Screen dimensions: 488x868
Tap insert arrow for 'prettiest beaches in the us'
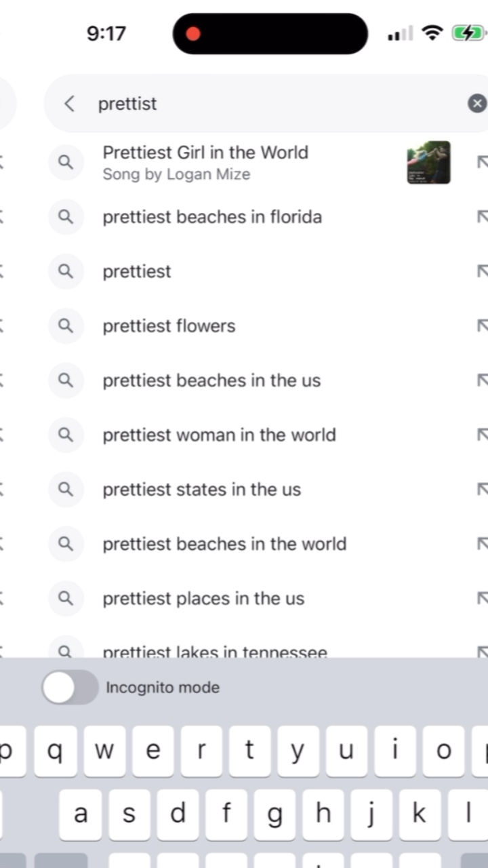point(483,380)
